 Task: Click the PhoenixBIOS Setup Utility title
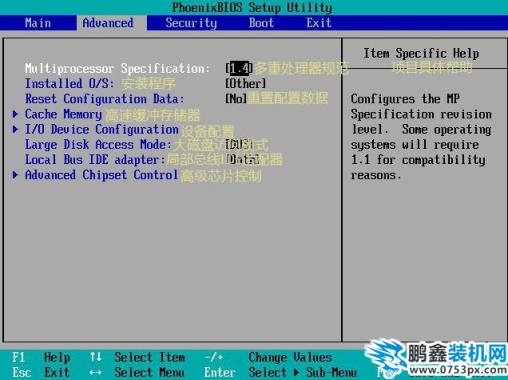pos(252,7)
